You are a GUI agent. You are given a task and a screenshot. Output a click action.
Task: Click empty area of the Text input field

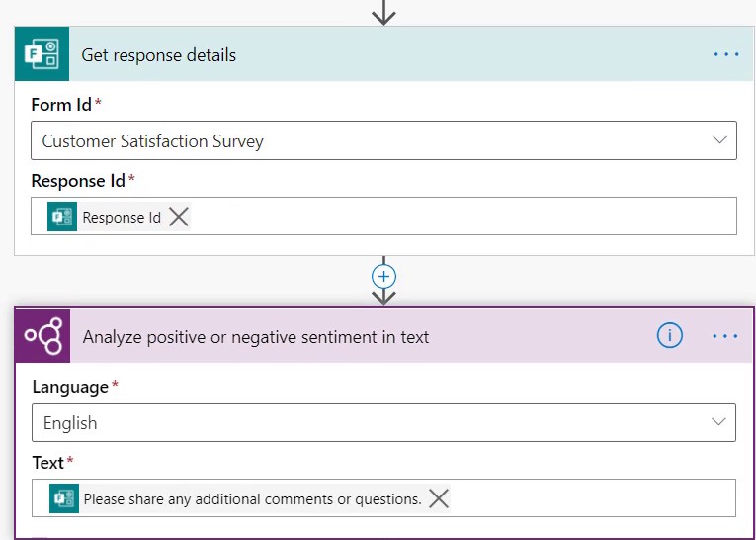(x=593, y=498)
